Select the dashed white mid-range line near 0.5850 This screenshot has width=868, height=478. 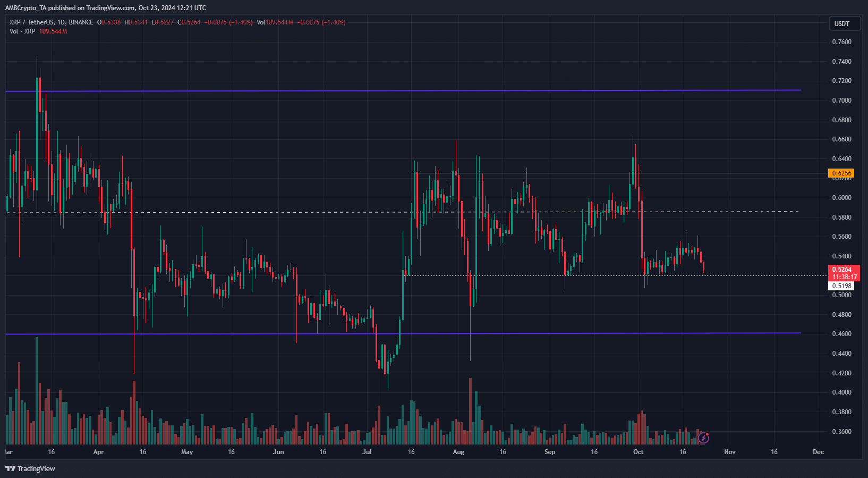coord(403,212)
